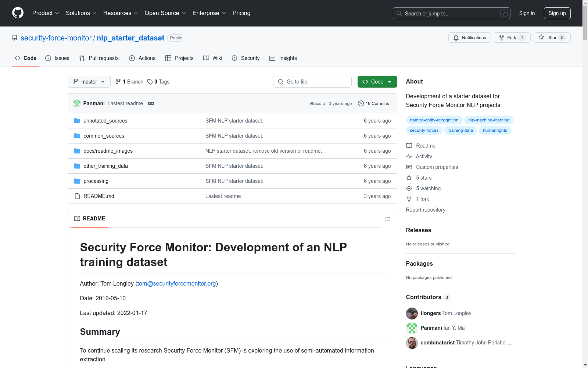Open the README outline list icon

point(388,219)
